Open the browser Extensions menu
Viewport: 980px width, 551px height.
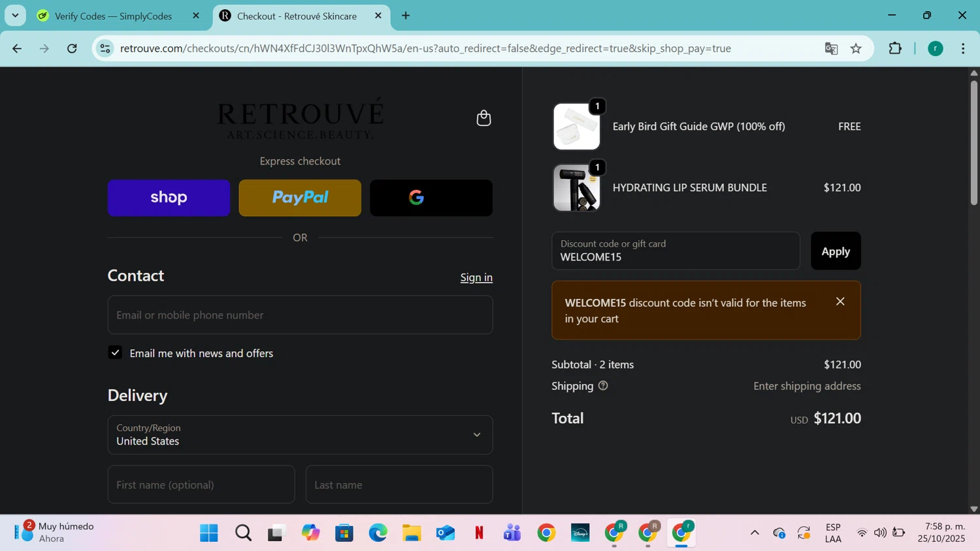[x=895, y=48]
